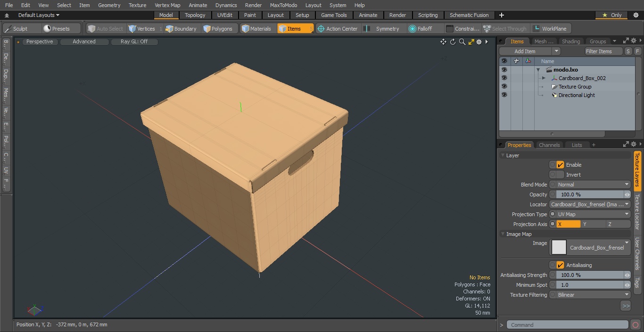Hide the Directional Light item

click(x=504, y=95)
